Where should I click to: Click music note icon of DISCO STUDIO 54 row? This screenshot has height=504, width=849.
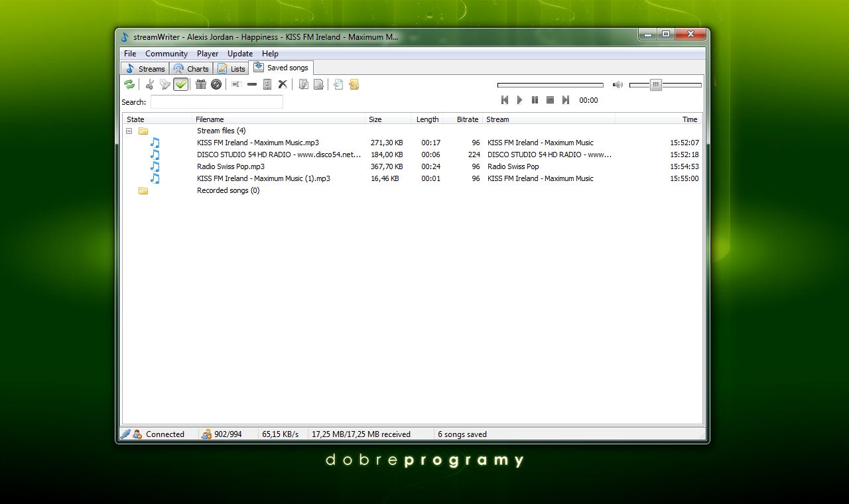pyautogui.click(x=155, y=155)
